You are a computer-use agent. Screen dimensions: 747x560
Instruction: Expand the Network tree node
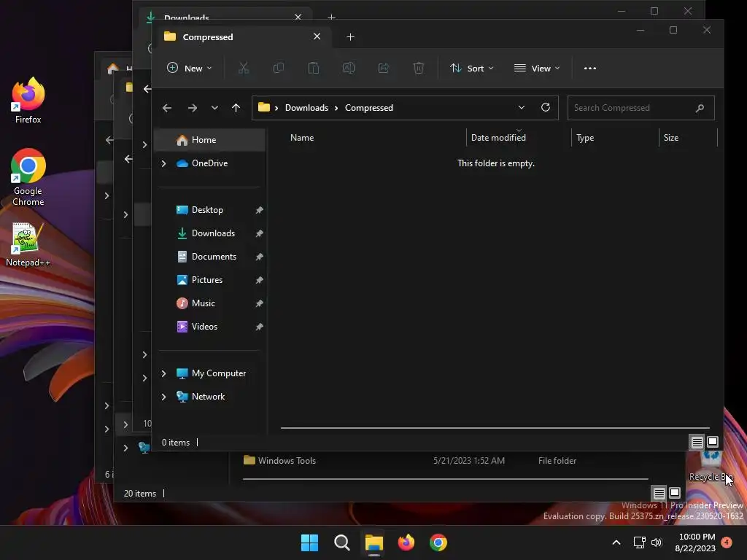[164, 397]
